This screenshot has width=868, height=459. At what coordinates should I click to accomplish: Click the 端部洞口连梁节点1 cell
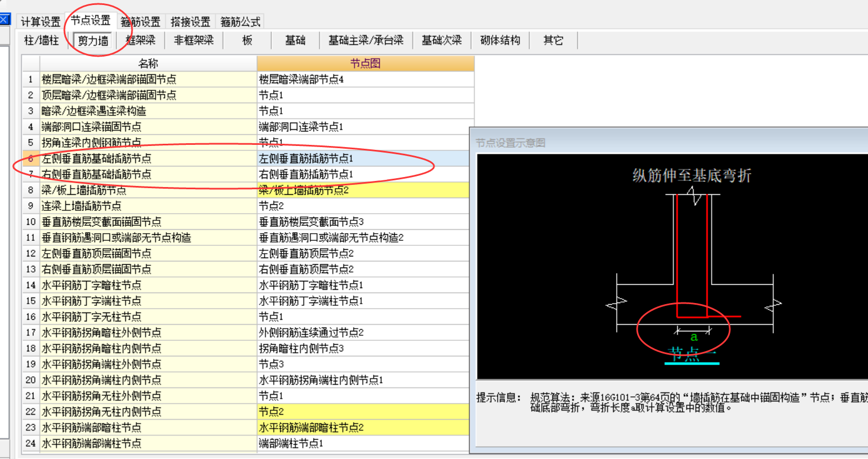[x=365, y=127]
